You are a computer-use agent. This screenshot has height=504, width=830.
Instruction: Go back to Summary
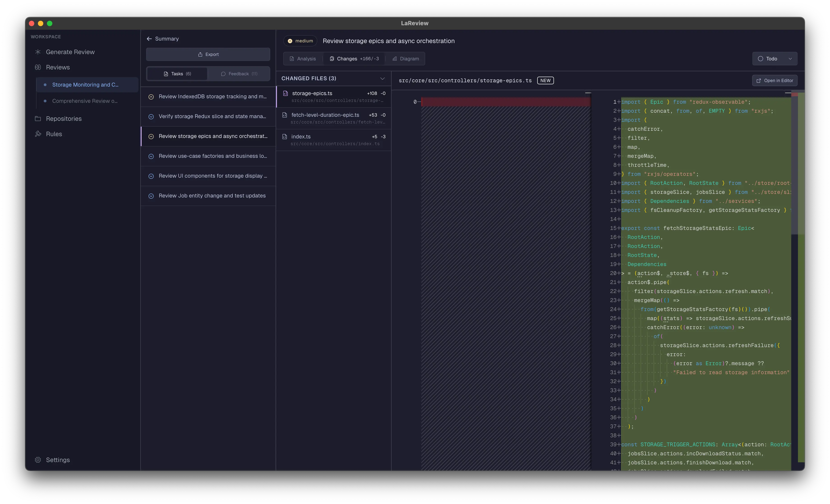point(163,39)
